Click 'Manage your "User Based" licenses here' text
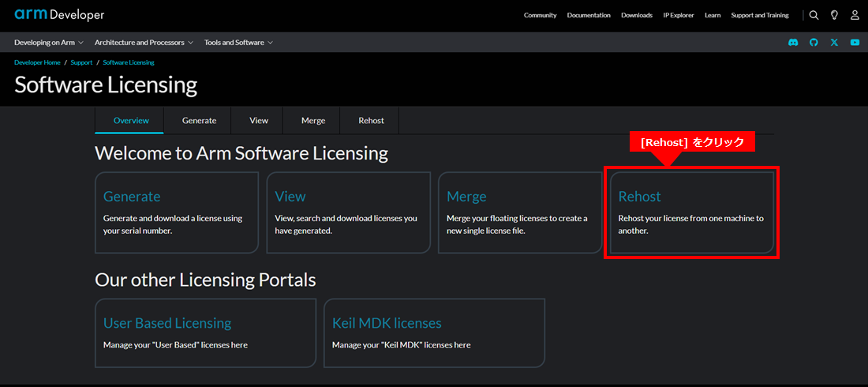Screen dimensions: 868x387 click(175, 345)
